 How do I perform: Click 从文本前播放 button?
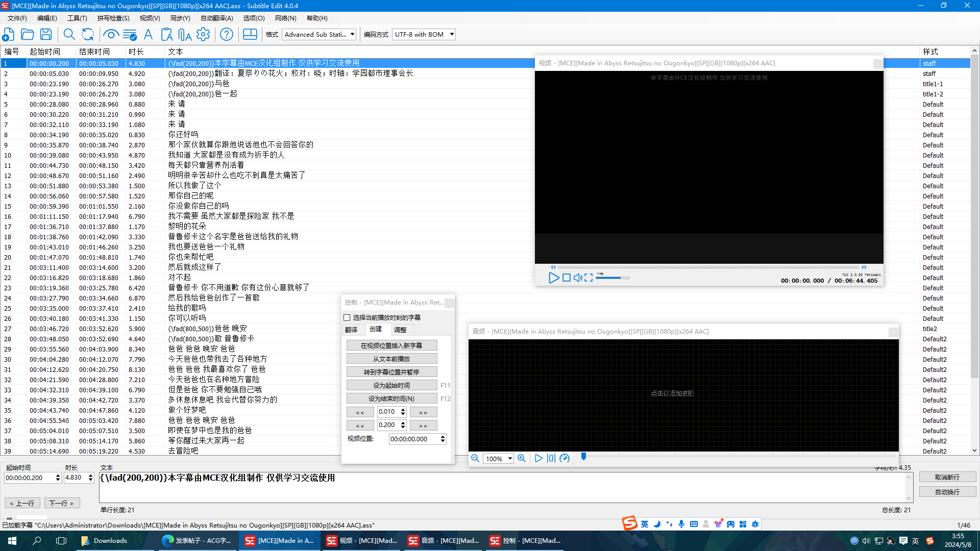click(x=391, y=359)
